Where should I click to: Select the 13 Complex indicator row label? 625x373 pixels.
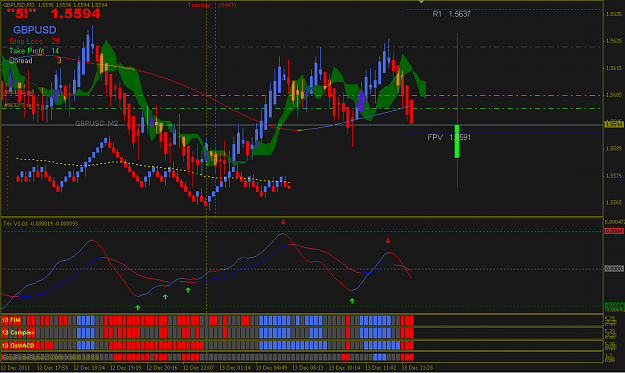coord(18,332)
